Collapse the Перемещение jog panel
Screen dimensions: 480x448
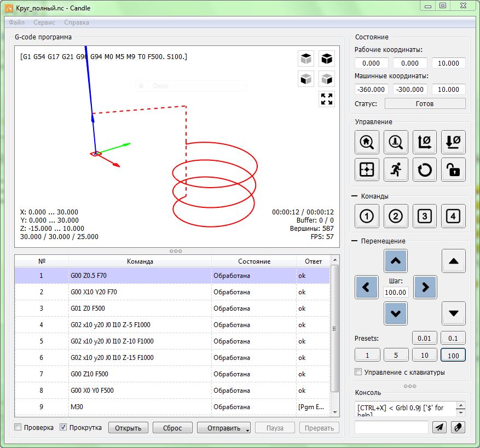point(354,241)
